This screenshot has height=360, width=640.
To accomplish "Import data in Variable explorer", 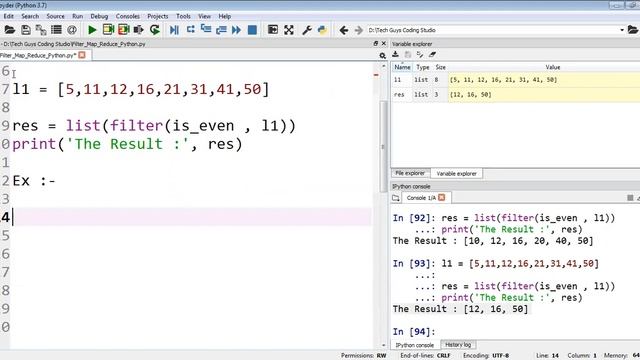I will click(x=396, y=54).
